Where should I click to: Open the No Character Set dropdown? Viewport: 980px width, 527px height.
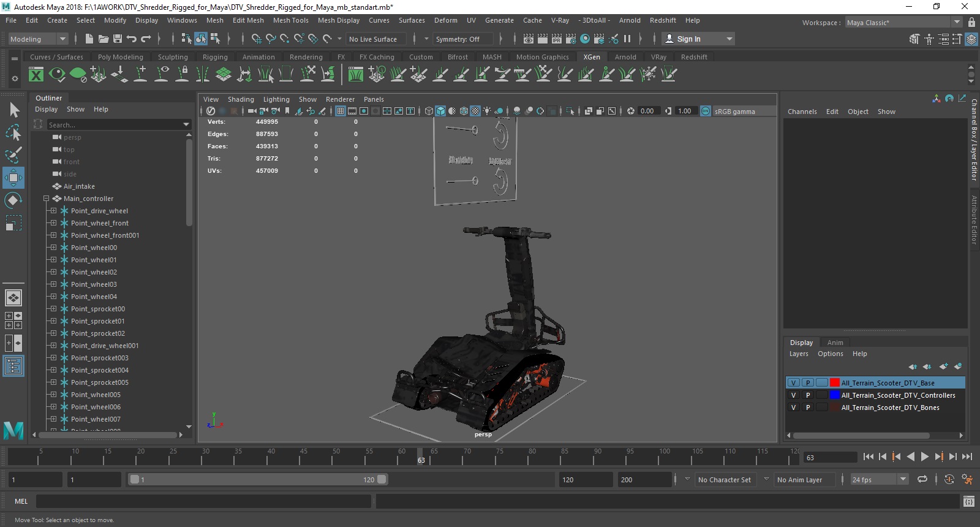tap(725, 480)
